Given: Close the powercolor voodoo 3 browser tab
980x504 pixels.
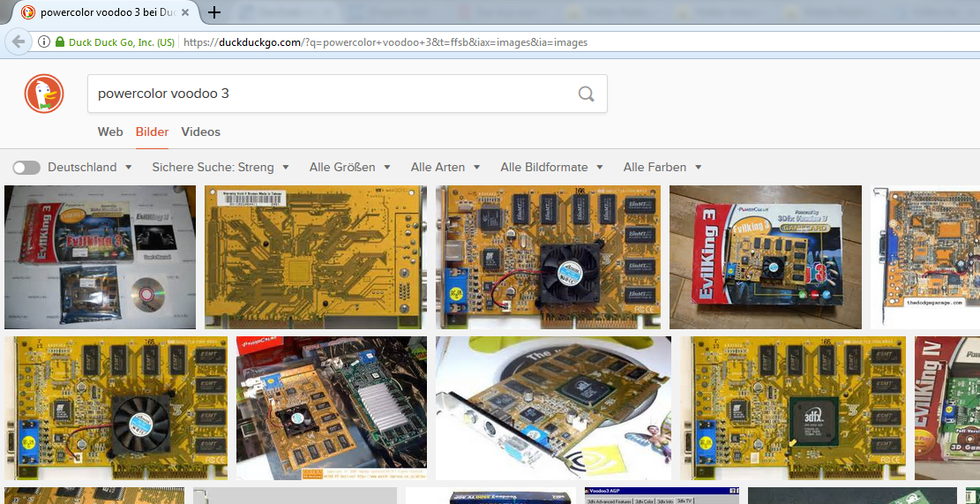Looking at the screenshot, I should (x=185, y=12).
